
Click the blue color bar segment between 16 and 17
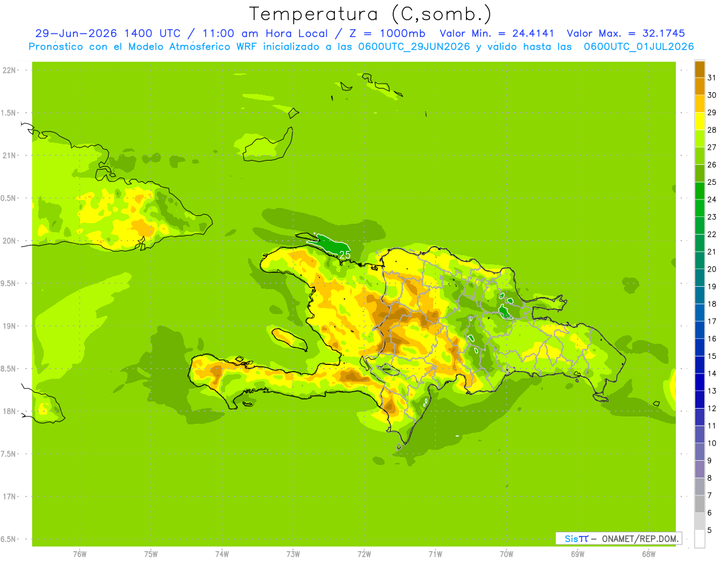(x=699, y=330)
